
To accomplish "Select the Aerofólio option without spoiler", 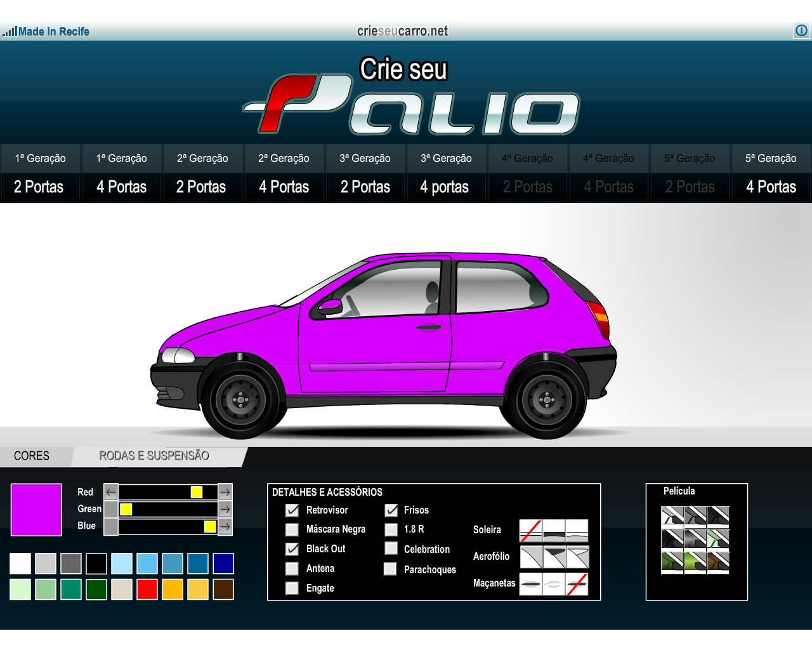I will (532, 557).
